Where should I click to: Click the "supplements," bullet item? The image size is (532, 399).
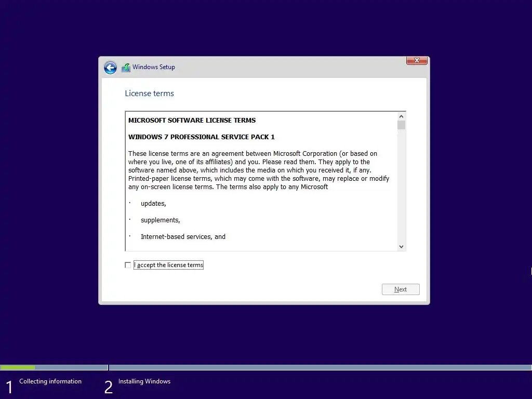point(161,220)
